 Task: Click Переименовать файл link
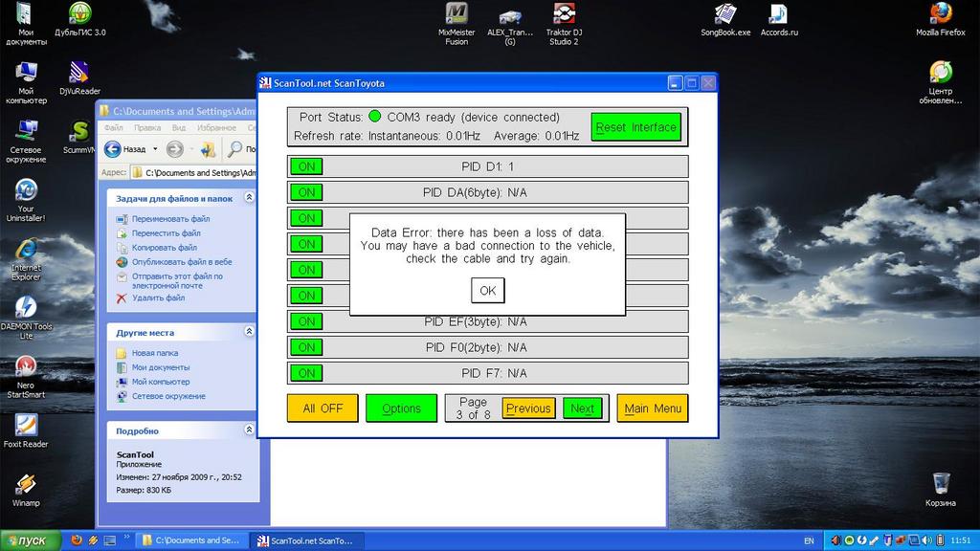pos(170,219)
